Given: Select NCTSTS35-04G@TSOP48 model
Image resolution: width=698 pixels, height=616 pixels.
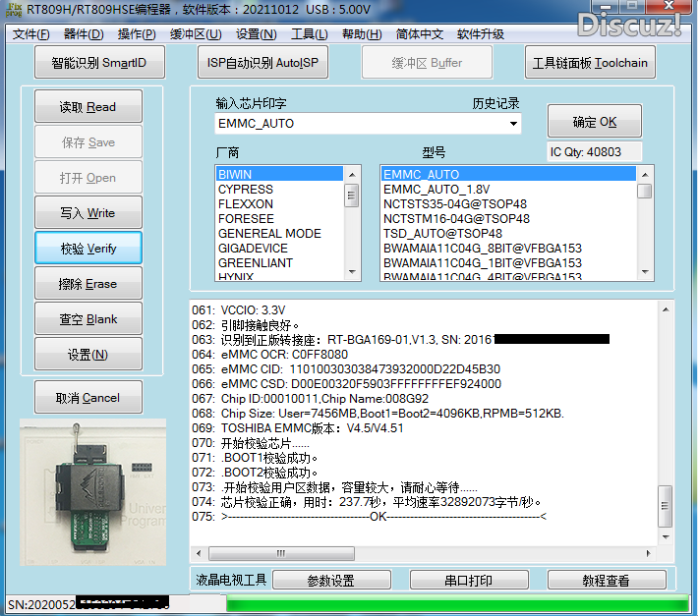Looking at the screenshot, I should [508, 203].
